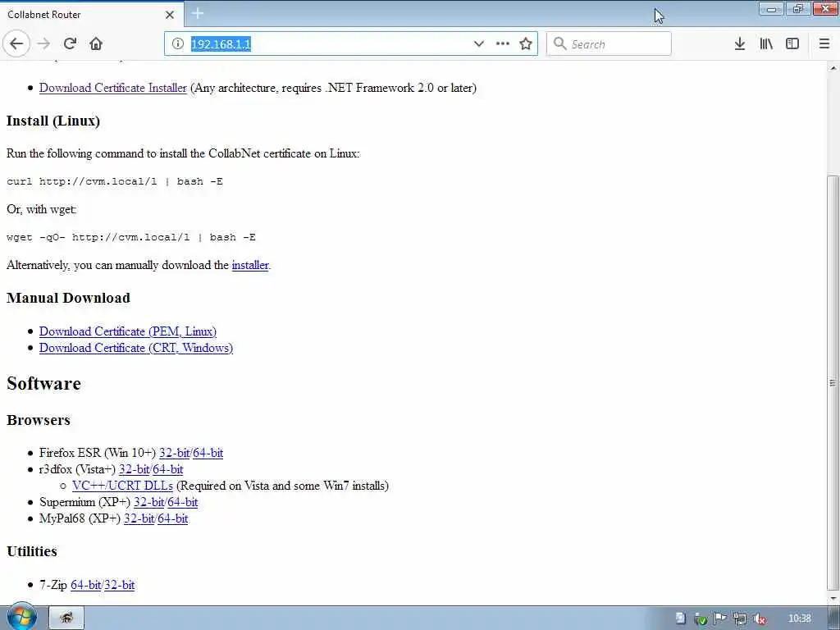The width and height of the screenshot is (840, 630).
Task: Download Certificate (PEM, Linux)
Action: pyautogui.click(x=128, y=331)
